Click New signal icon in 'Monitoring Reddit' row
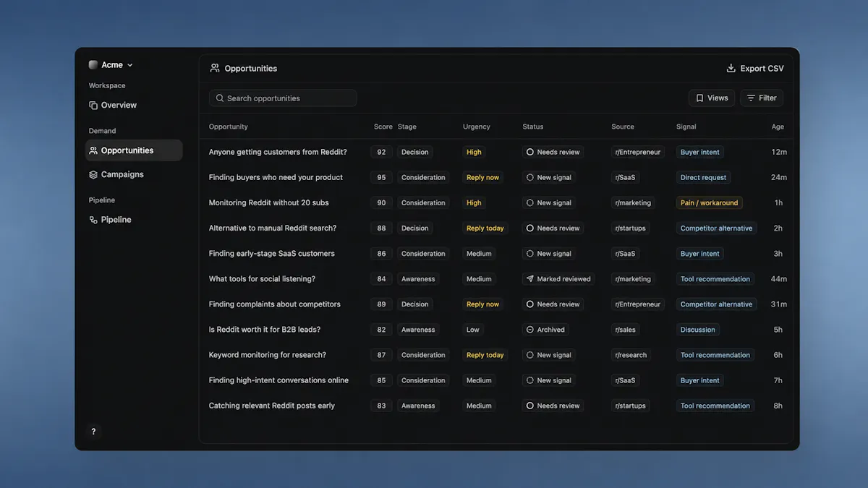The width and height of the screenshot is (868, 488). (x=530, y=202)
